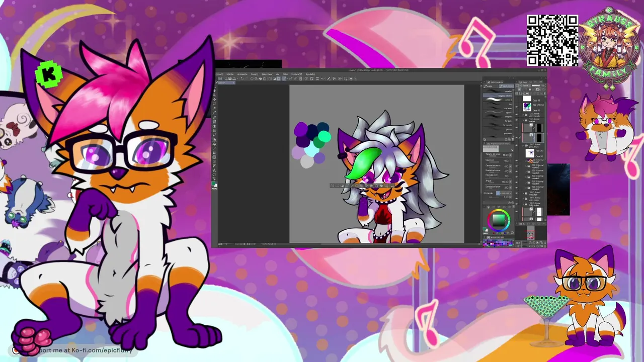The image size is (644, 362).
Task: Click the layer opacity slider
Action: [536, 86]
